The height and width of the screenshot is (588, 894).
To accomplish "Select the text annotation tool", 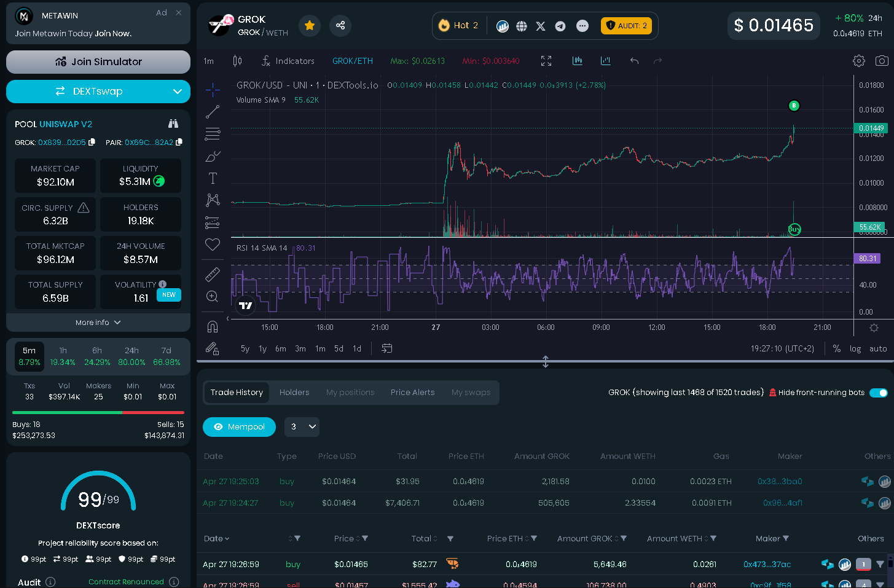I will (213, 178).
